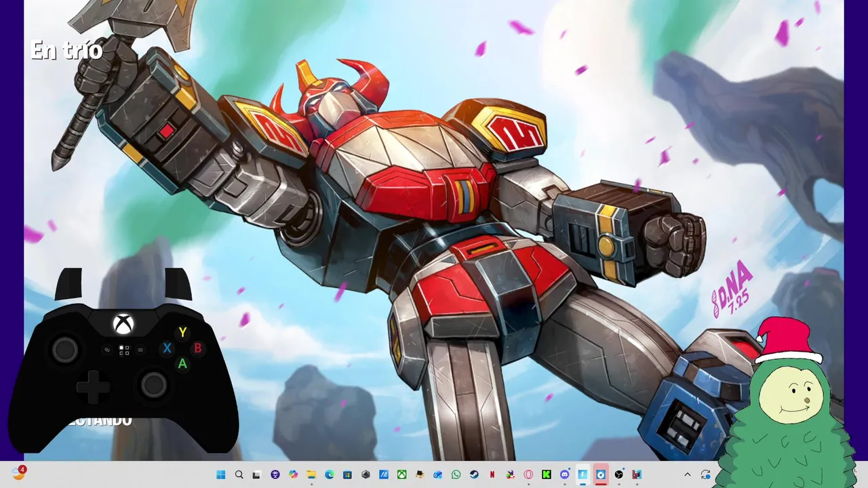This screenshot has height=488, width=868.
Task: Open the Microsoft Store taskbar icon
Action: point(347,474)
